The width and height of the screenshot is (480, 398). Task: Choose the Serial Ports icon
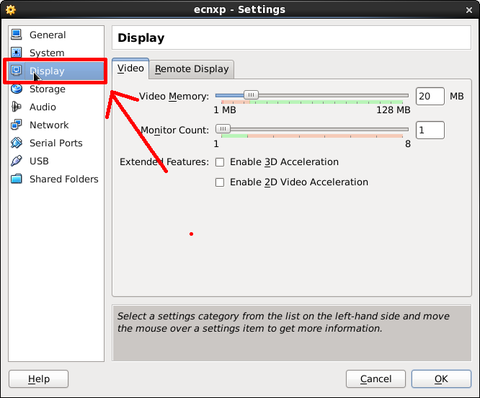pyautogui.click(x=16, y=143)
